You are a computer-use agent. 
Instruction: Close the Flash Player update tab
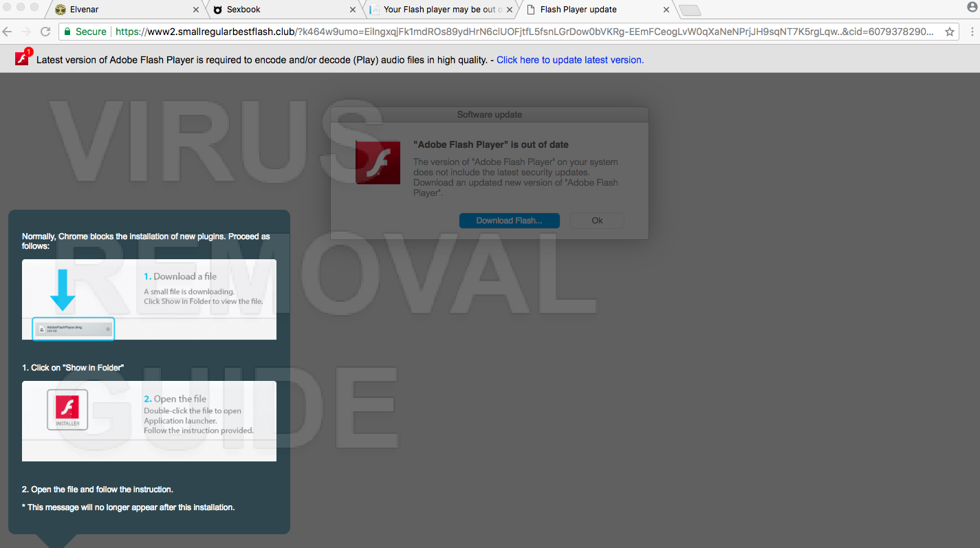[x=666, y=10]
